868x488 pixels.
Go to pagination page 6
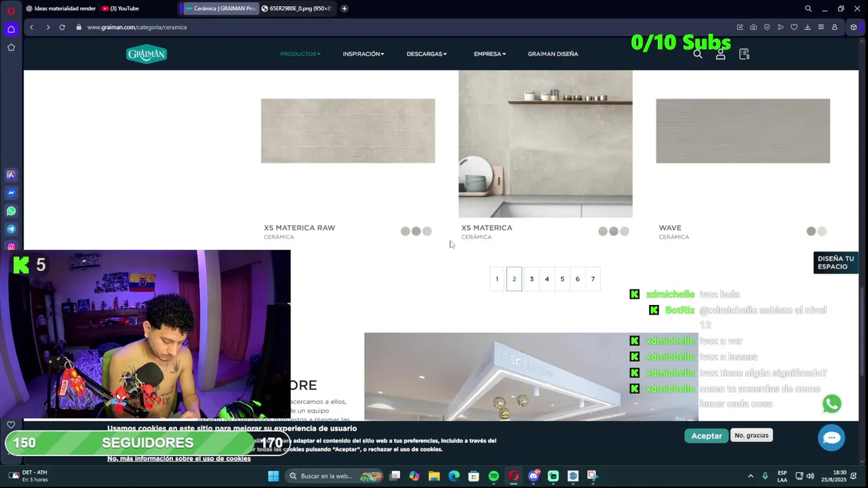click(x=578, y=279)
